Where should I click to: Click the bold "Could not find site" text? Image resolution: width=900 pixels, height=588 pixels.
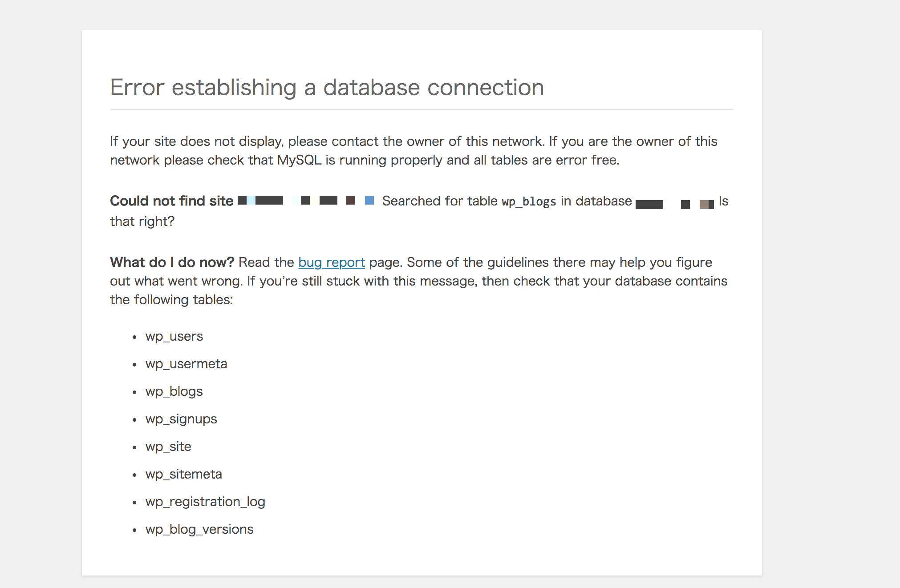pos(171,201)
